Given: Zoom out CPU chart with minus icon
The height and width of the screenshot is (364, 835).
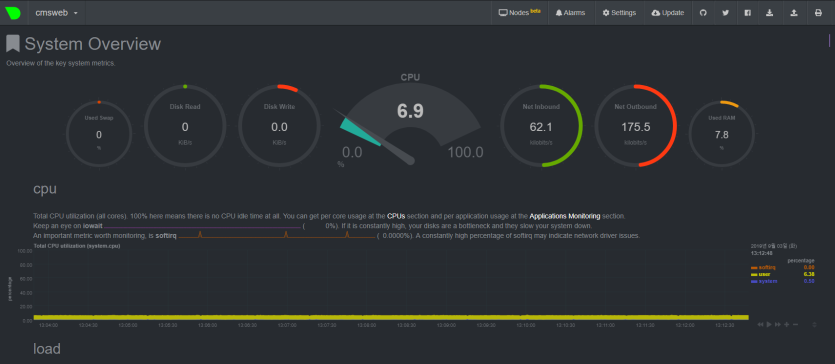Looking at the screenshot, I should point(795,324).
